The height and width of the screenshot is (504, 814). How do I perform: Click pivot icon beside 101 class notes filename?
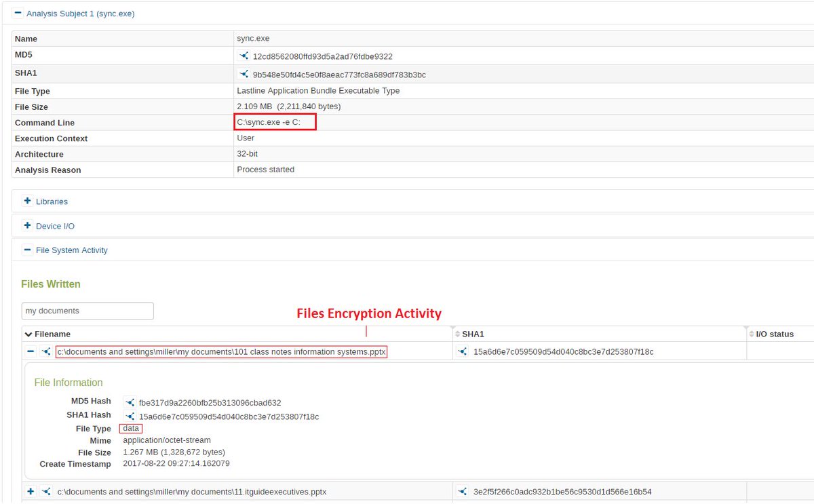pos(45,351)
